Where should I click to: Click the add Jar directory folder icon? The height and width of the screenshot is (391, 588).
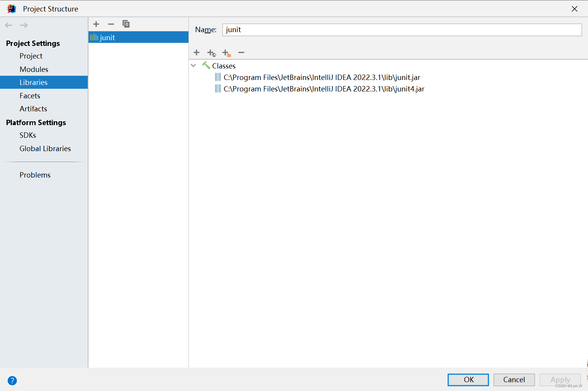pyautogui.click(x=226, y=52)
